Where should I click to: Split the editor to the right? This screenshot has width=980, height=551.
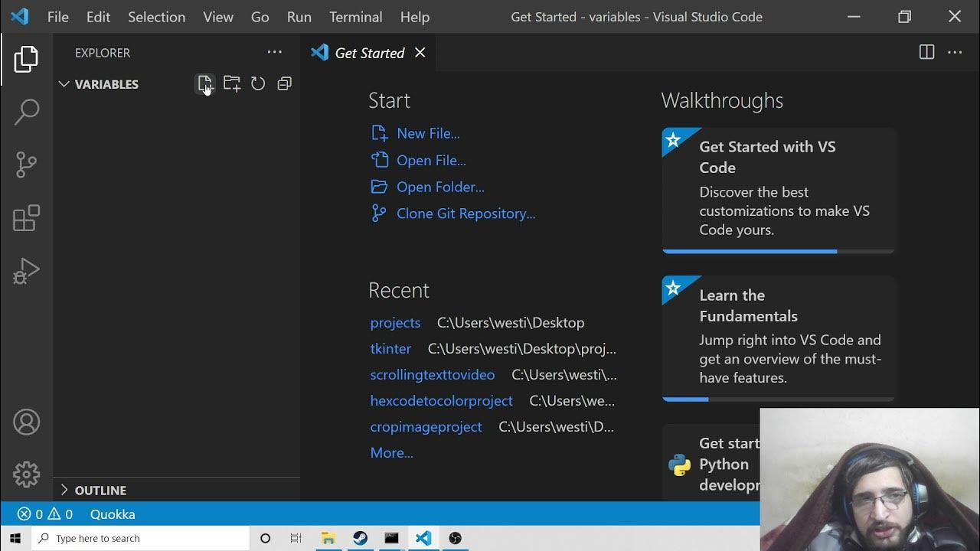[926, 52]
